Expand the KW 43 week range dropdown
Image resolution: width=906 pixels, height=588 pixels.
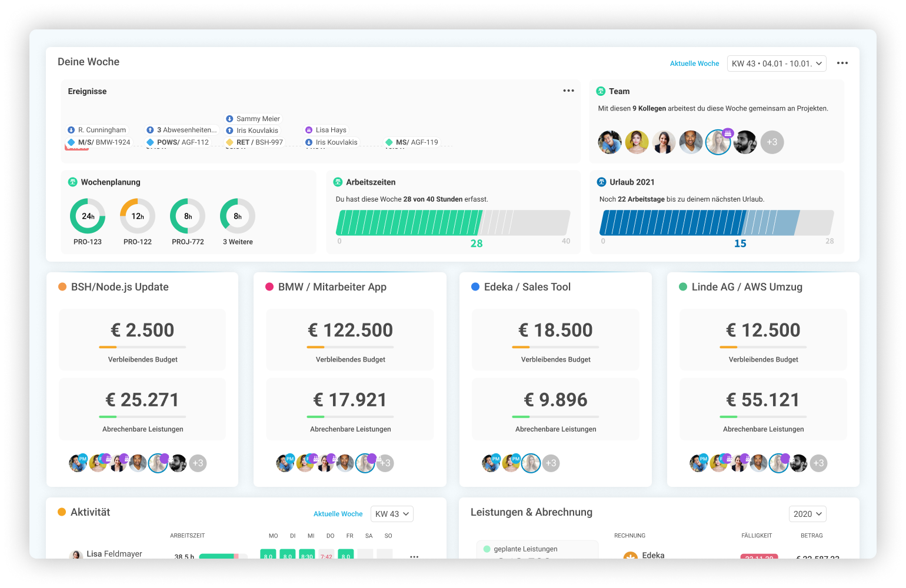tap(777, 64)
